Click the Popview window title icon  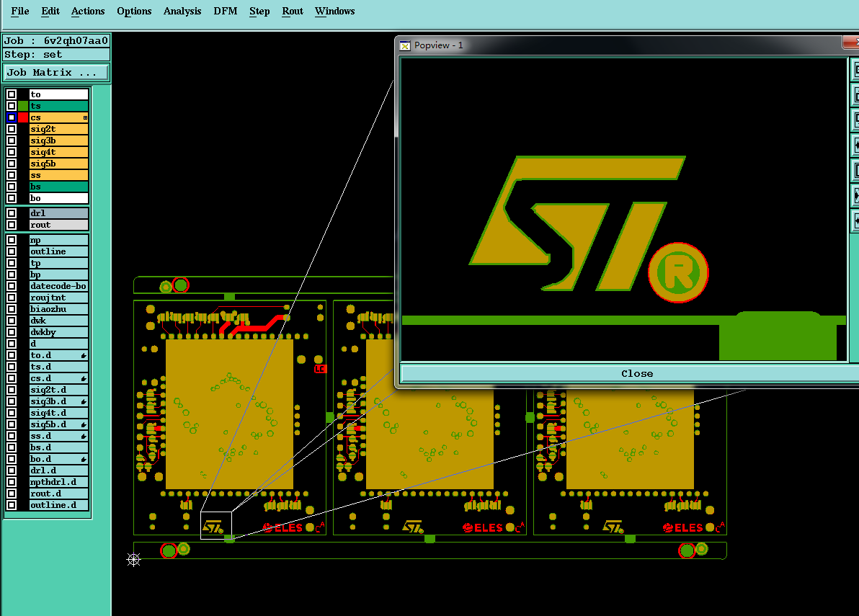[405, 45]
